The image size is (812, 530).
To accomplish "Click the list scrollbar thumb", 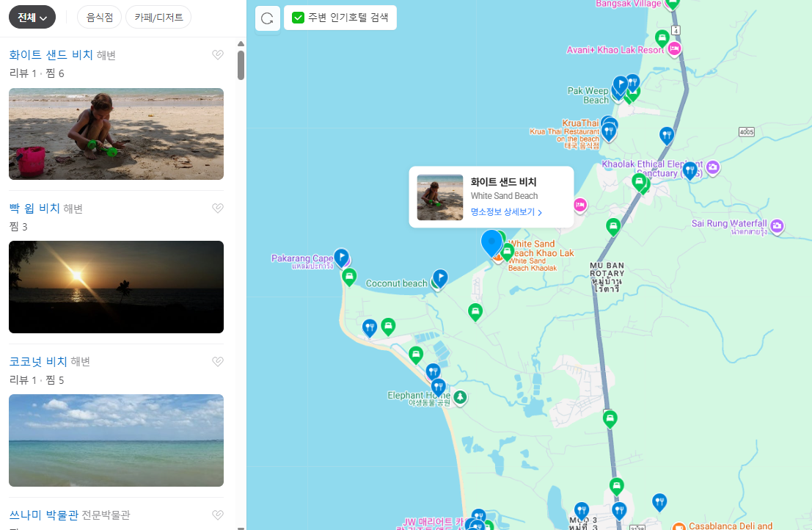I will 241,65.
